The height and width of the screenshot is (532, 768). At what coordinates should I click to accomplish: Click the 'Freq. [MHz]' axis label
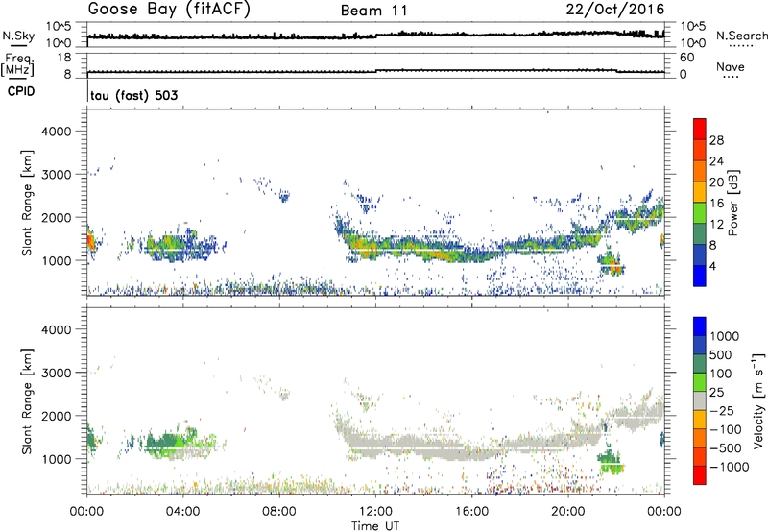(18, 65)
